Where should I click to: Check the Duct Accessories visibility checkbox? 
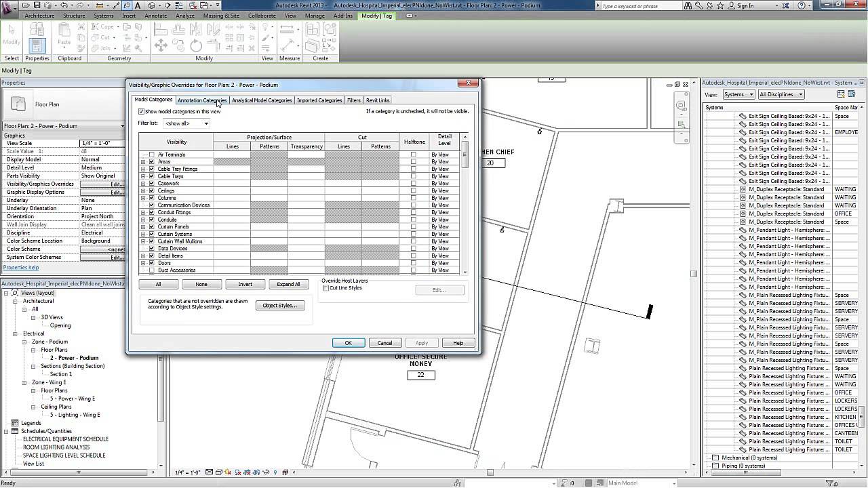coord(152,270)
